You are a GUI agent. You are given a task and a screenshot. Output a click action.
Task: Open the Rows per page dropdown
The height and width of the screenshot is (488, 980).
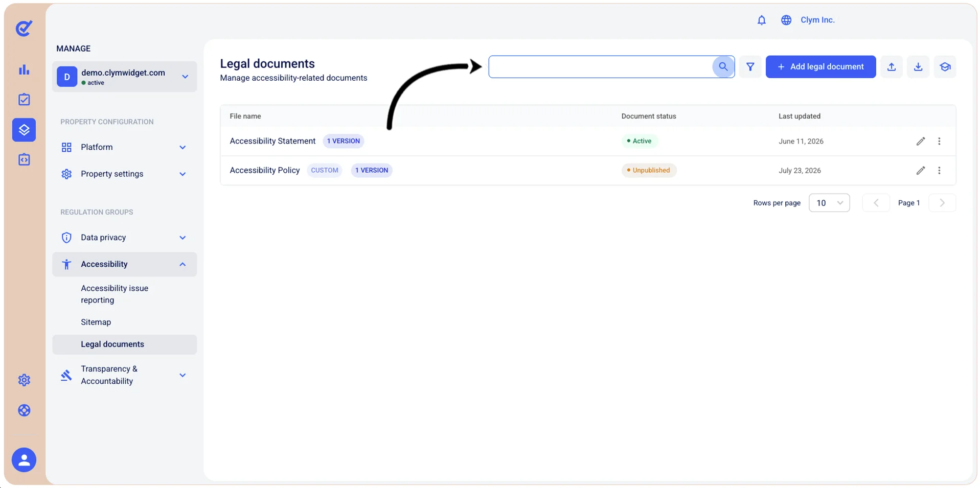(829, 203)
